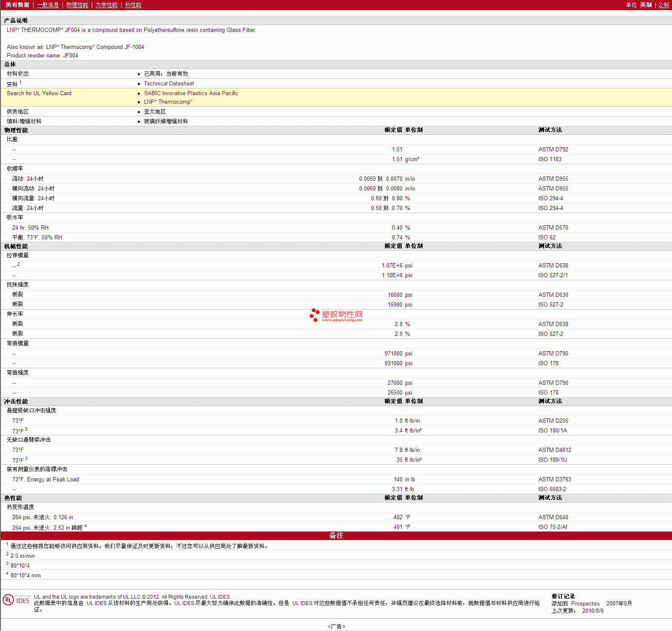Screen dimensions: 672x631
Task: Click the ISO 62 test method
Action: [x=547, y=238]
